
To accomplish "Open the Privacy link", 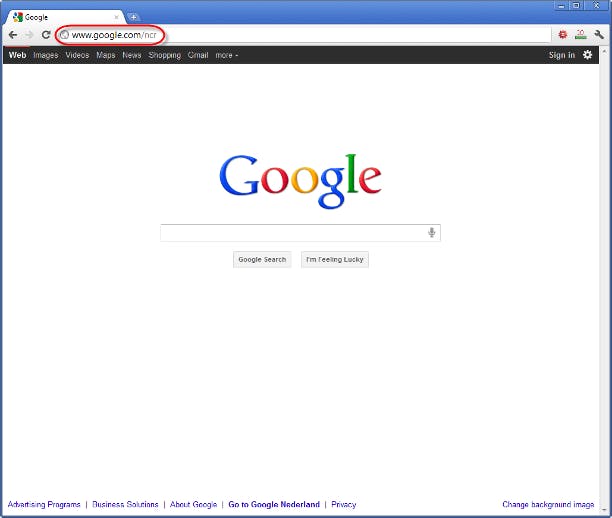I will [344, 504].
